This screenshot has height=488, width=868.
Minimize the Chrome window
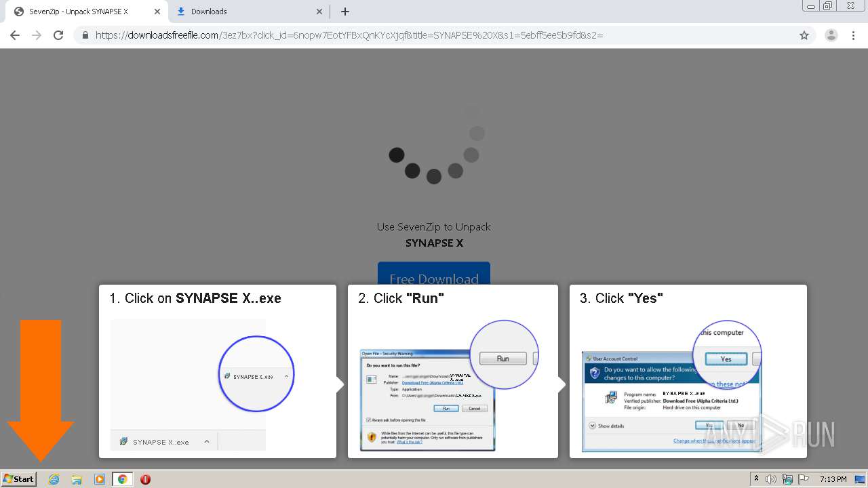point(810,5)
